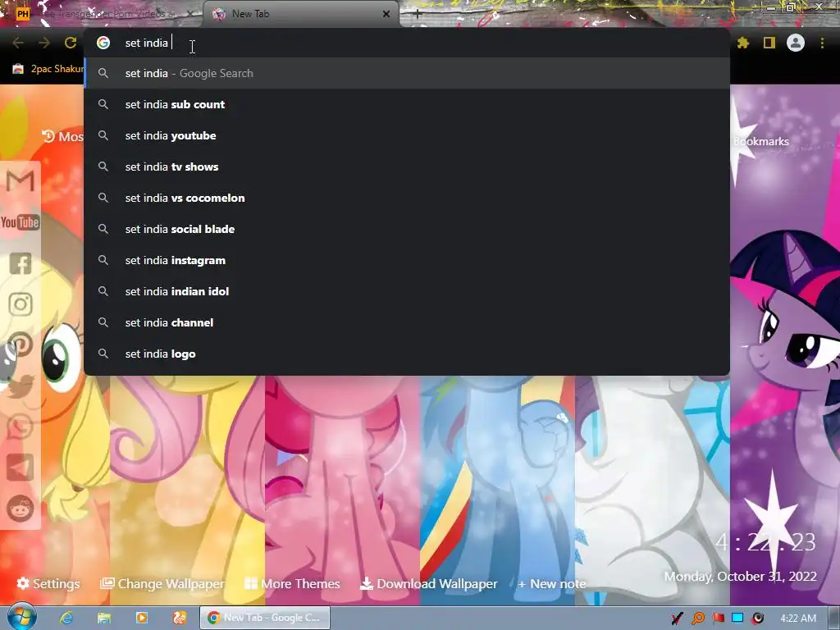Open the '2pac Shakur' bookmark
The height and width of the screenshot is (630, 840).
click(x=48, y=69)
